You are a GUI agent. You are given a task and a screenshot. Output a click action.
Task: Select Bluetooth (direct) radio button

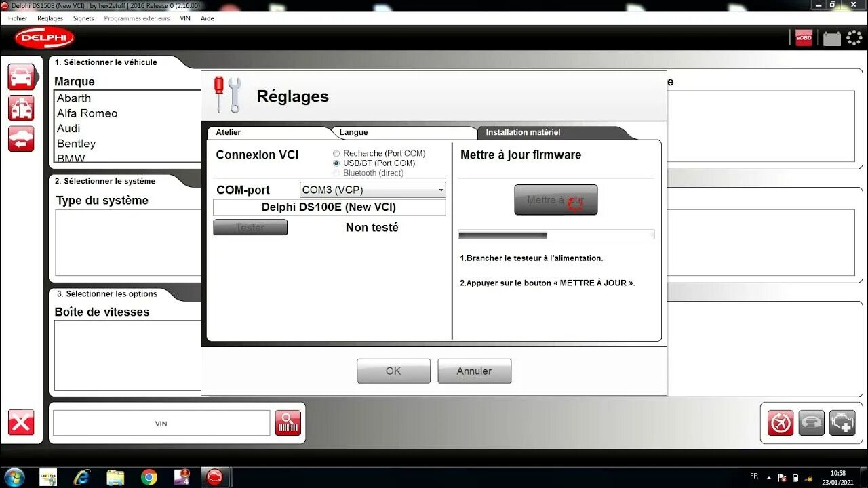[336, 173]
